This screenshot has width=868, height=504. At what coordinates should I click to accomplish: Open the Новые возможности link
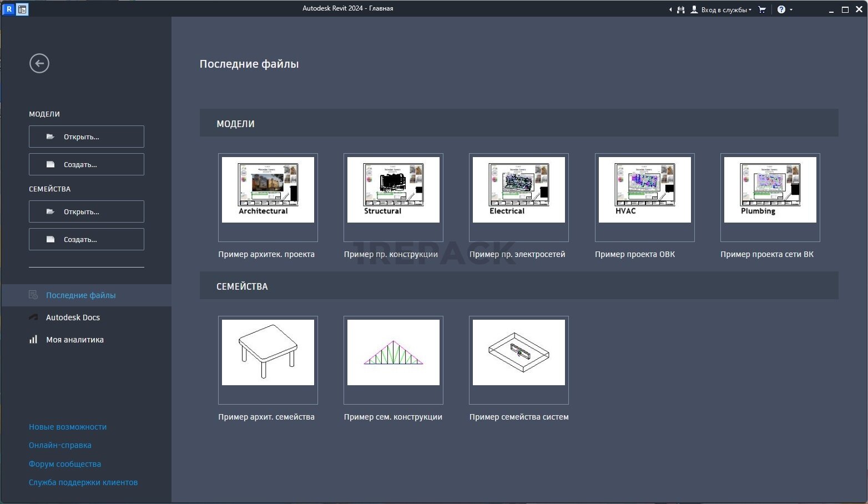(68, 427)
